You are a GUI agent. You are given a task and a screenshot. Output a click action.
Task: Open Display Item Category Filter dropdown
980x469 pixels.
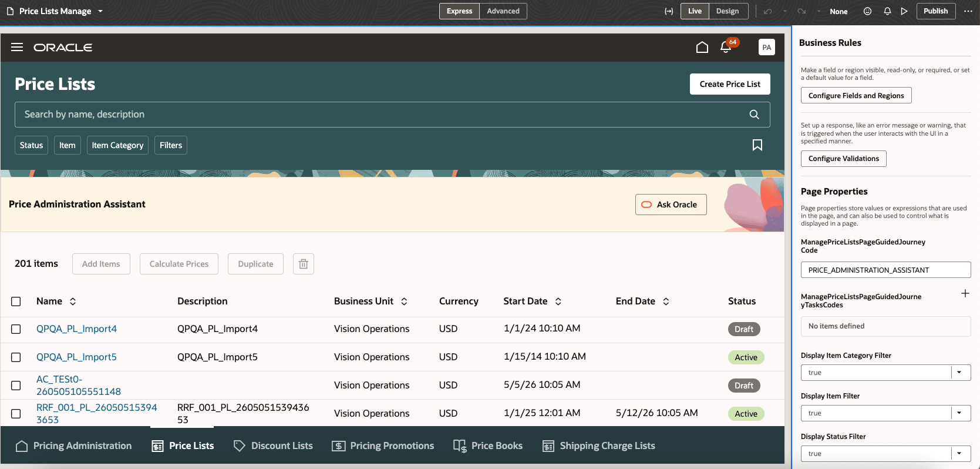pyautogui.click(x=959, y=373)
